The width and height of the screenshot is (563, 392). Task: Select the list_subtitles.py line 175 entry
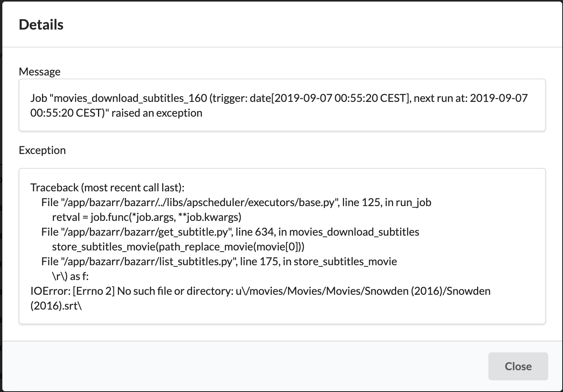tap(219, 261)
